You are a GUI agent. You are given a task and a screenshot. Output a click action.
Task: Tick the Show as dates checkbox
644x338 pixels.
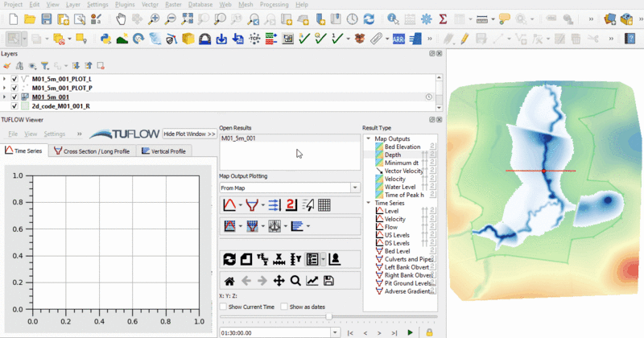pyautogui.click(x=285, y=307)
